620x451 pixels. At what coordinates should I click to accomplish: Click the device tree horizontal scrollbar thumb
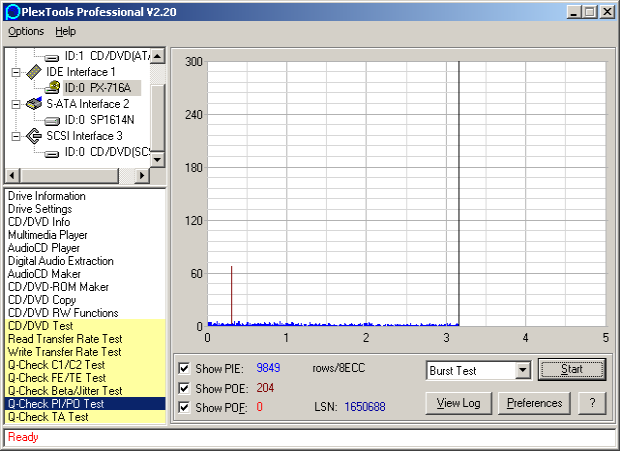coord(70,175)
